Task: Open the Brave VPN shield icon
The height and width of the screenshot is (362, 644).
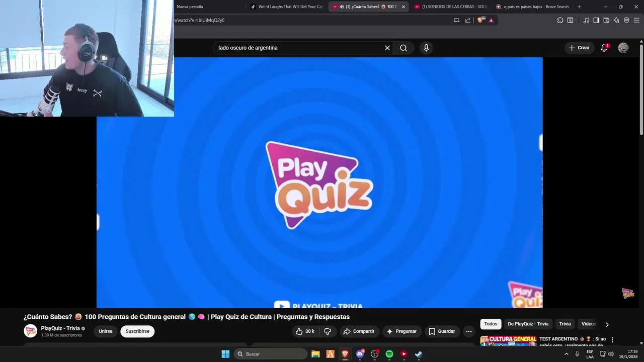Action: pos(626,20)
